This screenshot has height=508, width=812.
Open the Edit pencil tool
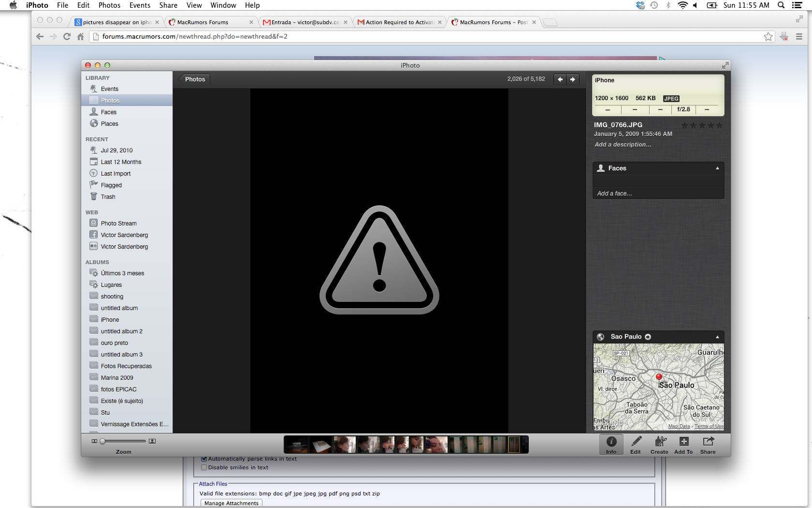pyautogui.click(x=636, y=445)
